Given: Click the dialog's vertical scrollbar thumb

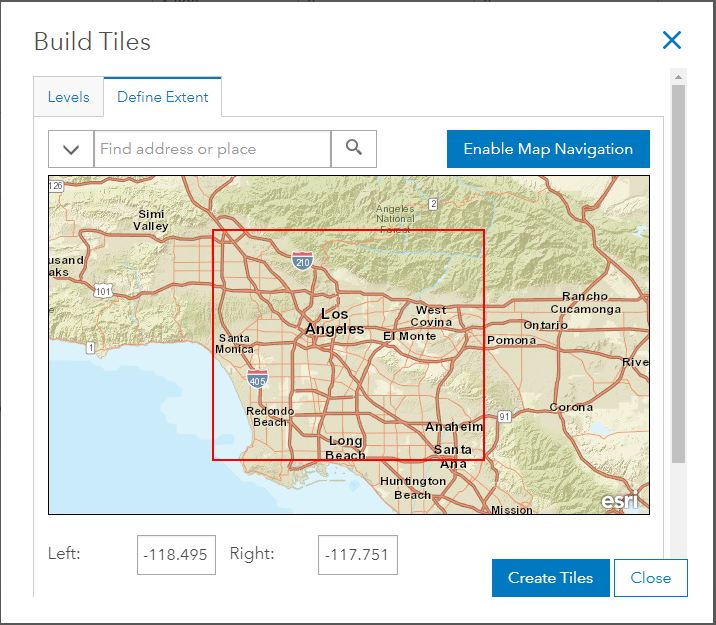Looking at the screenshot, I should (678, 270).
